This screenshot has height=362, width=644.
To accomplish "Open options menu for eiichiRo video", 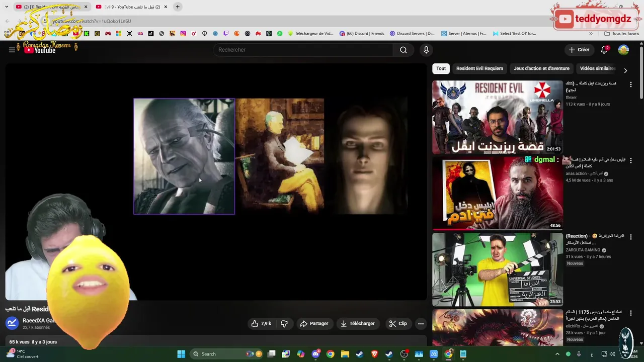I will (x=630, y=313).
